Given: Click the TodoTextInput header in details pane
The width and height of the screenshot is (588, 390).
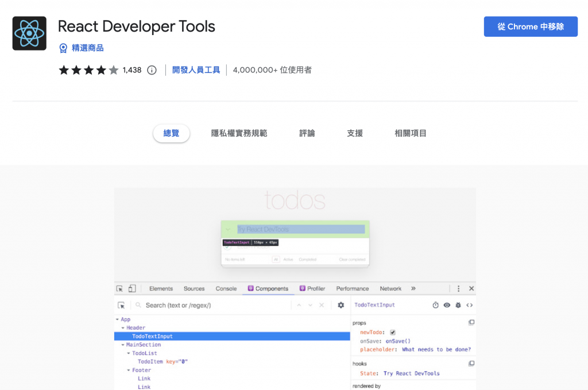Looking at the screenshot, I should tap(374, 305).
